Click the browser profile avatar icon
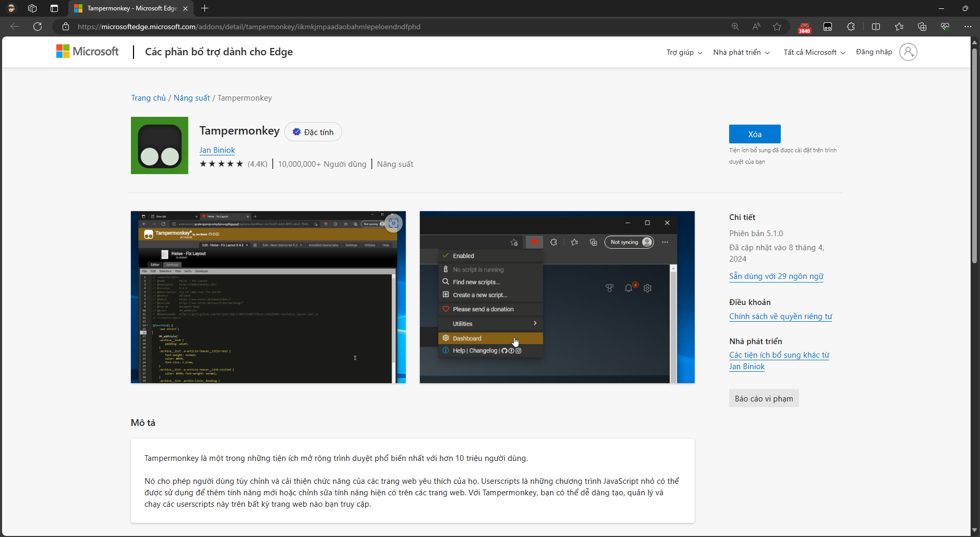Image resolution: width=980 pixels, height=537 pixels. 11,8
